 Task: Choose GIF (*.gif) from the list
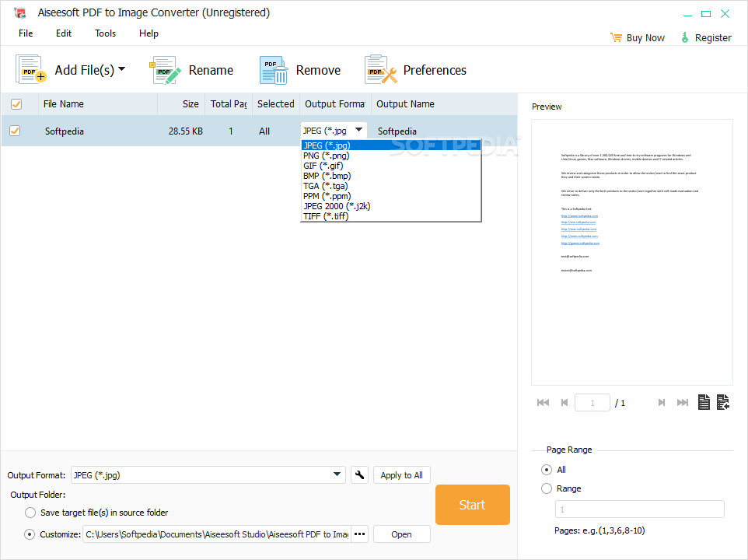(x=391, y=166)
